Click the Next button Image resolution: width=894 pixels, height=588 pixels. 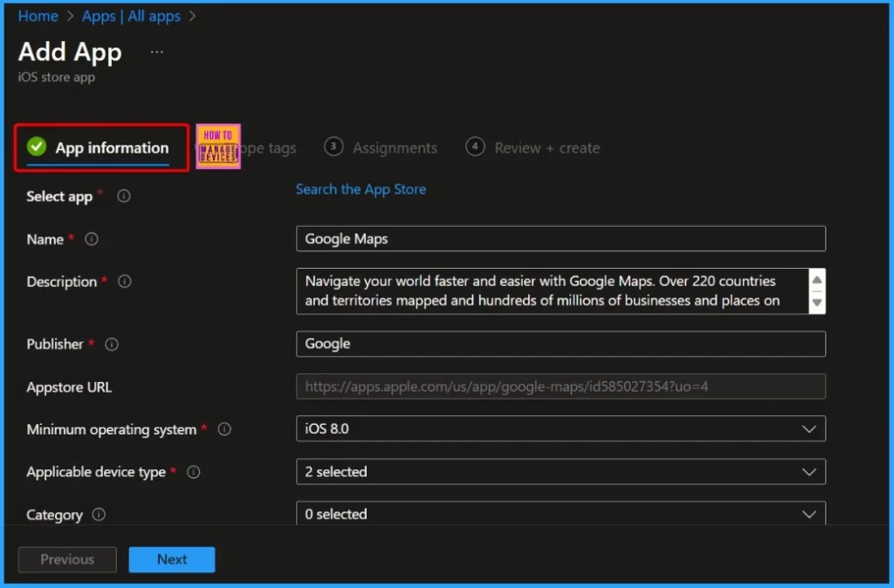[x=172, y=559]
